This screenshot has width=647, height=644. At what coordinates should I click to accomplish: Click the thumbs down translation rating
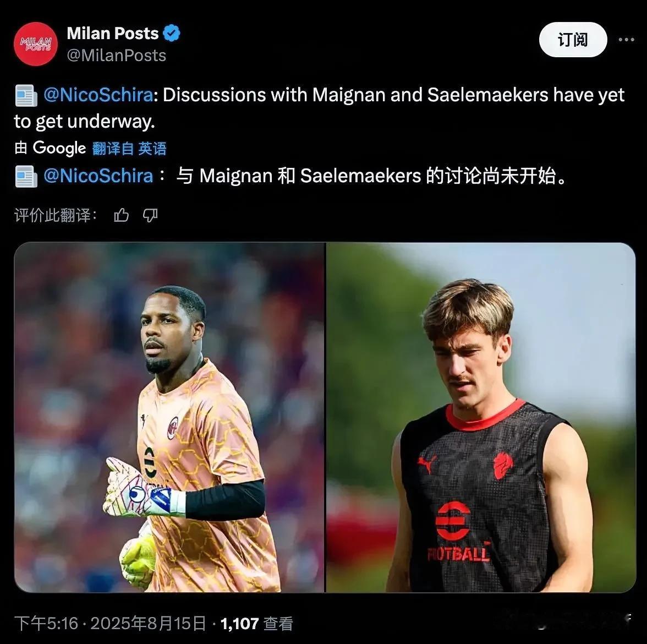coord(150,215)
